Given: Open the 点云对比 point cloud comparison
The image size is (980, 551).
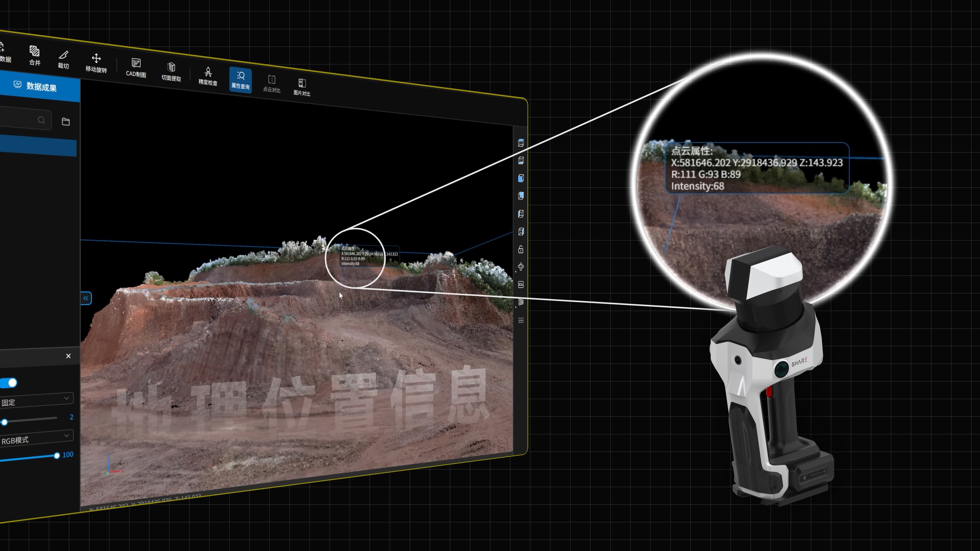Looking at the screenshot, I should [x=272, y=84].
